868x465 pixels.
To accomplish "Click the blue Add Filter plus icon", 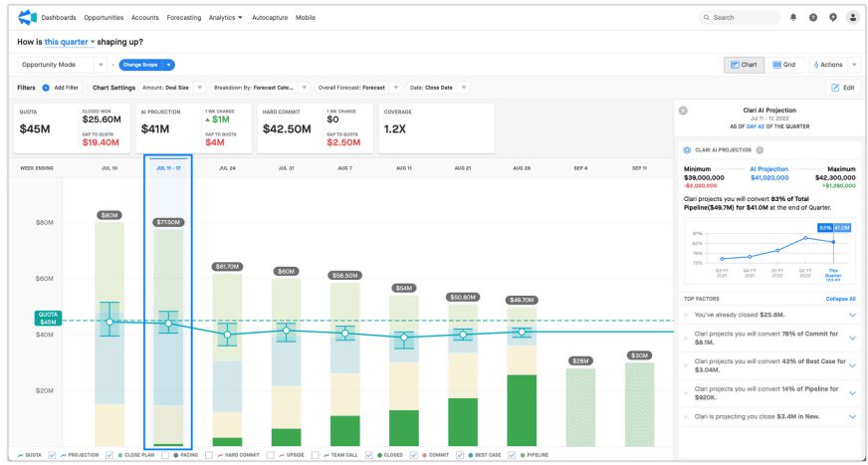I will [x=46, y=88].
